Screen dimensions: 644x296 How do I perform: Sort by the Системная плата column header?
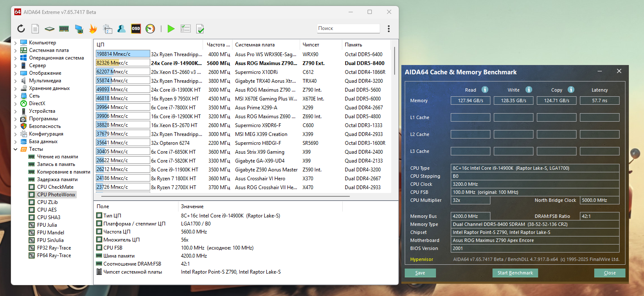tap(266, 45)
